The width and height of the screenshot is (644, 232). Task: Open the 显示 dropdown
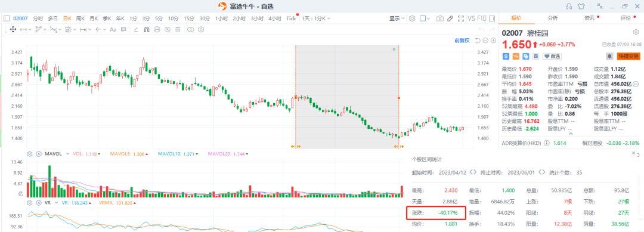[x=397, y=18]
